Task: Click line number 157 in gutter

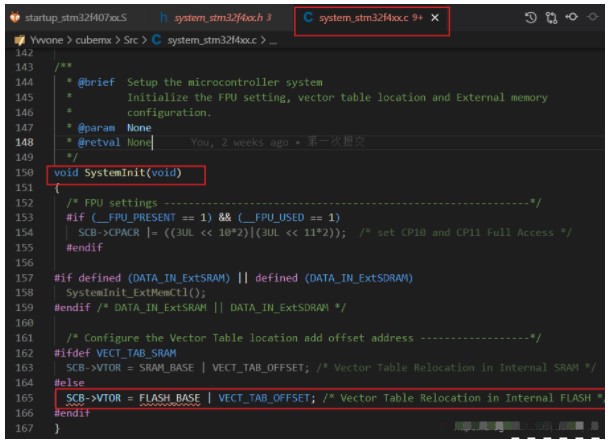Action: tap(24, 278)
